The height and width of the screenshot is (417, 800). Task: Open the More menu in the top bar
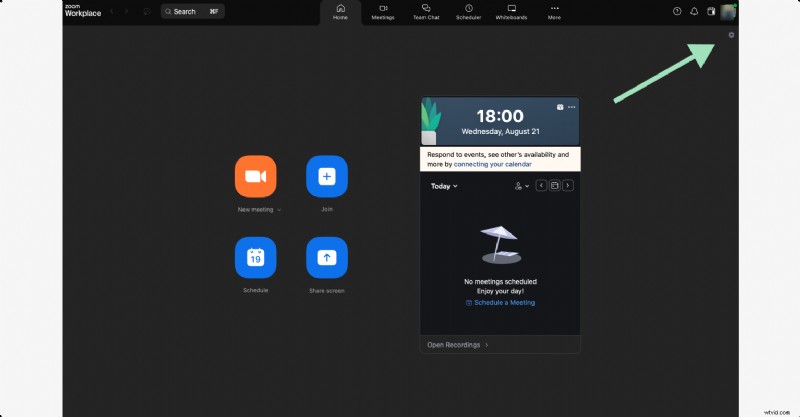[x=554, y=12]
